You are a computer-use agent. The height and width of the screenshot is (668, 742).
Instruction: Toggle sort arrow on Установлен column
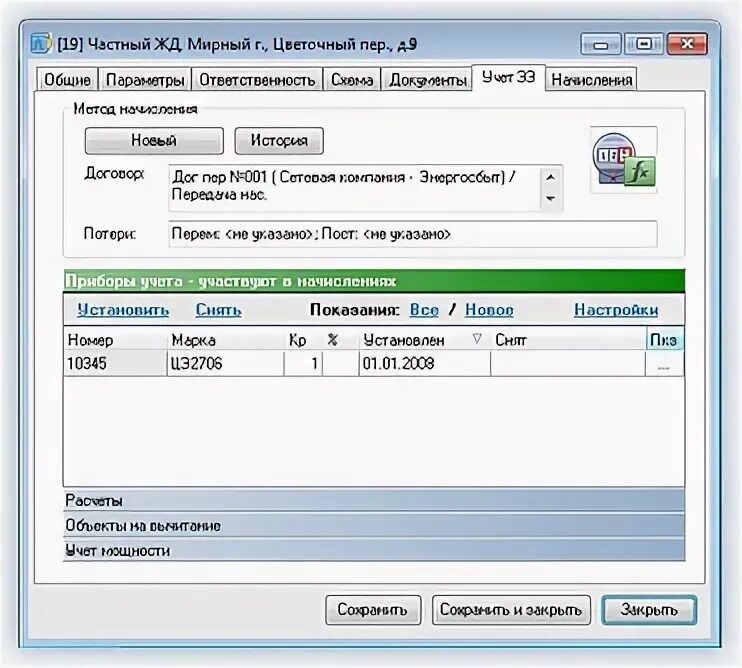tap(477, 339)
